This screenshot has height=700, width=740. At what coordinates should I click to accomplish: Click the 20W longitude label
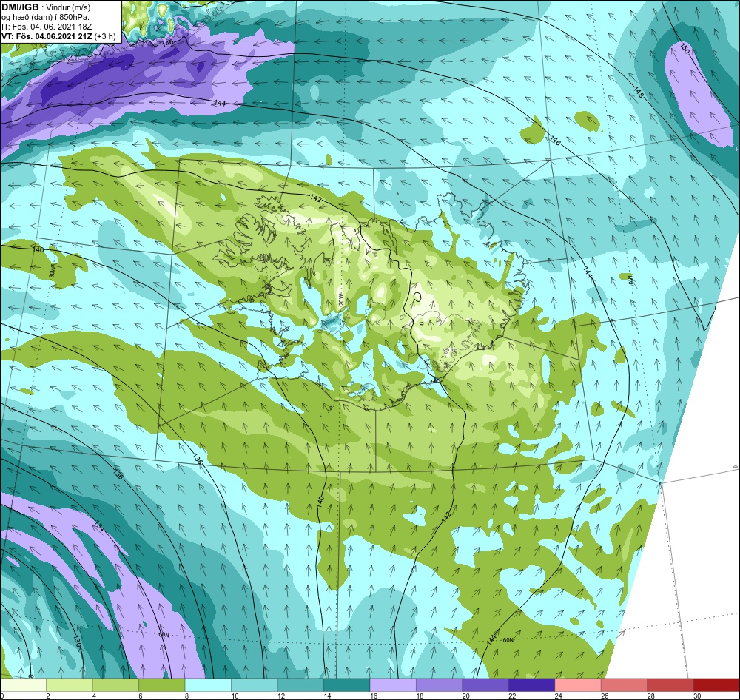click(x=340, y=299)
